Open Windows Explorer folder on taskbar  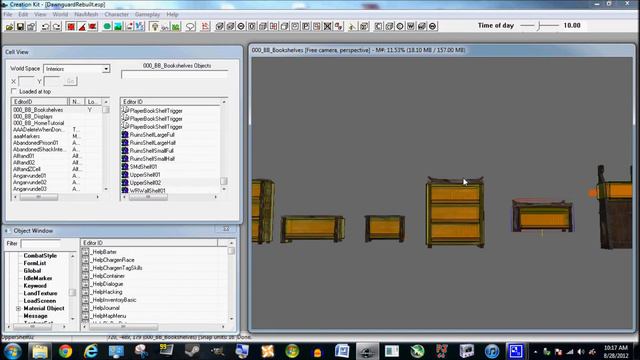[40, 351]
